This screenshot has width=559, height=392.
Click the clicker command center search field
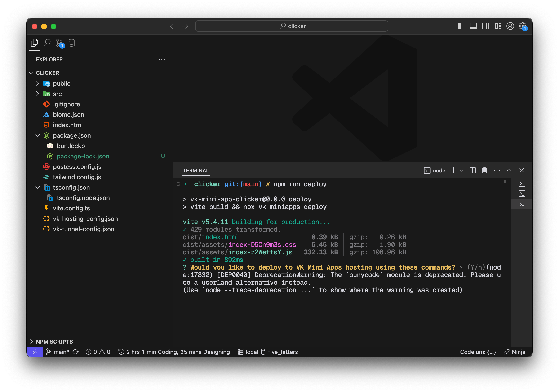pyautogui.click(x=291, y=26)
